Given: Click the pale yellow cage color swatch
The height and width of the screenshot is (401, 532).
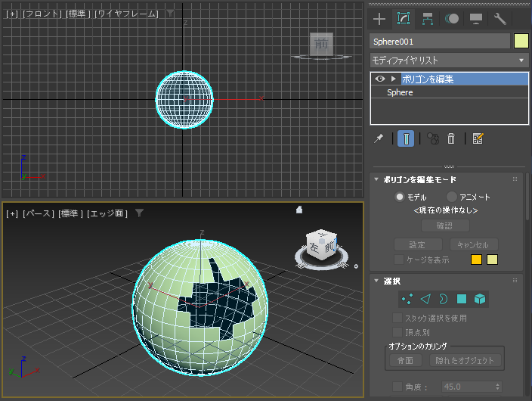Looking at the screenshot, I should (x=492, y=260).
